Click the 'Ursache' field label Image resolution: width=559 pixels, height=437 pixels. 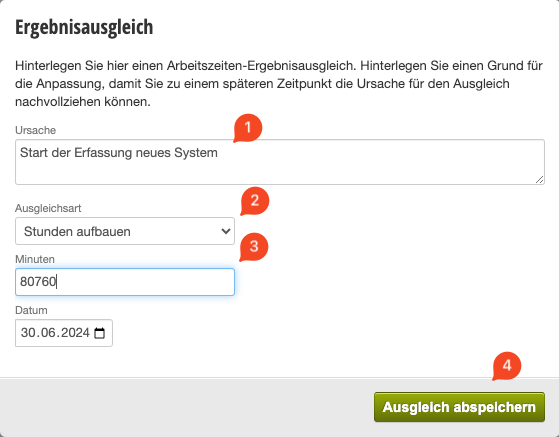point(36,130)
